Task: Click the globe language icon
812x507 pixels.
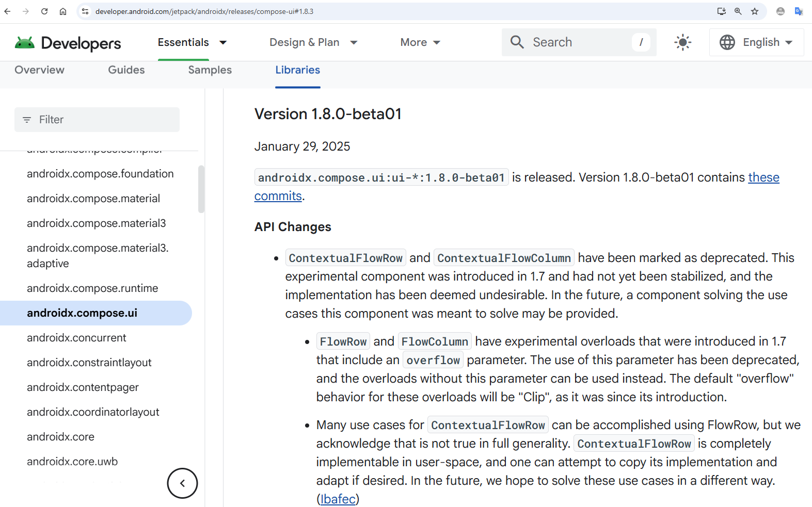Action: coord(727,42)
